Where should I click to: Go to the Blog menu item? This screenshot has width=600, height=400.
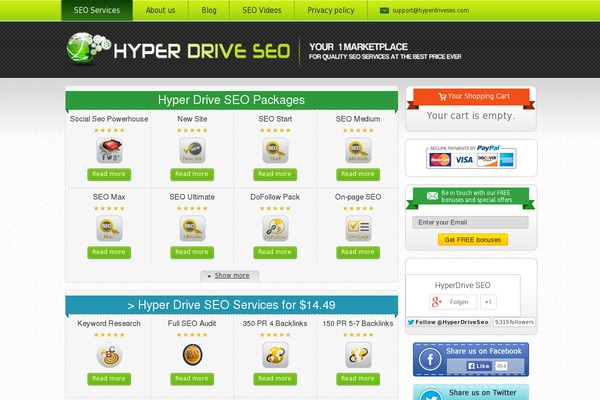pos(209,10)
